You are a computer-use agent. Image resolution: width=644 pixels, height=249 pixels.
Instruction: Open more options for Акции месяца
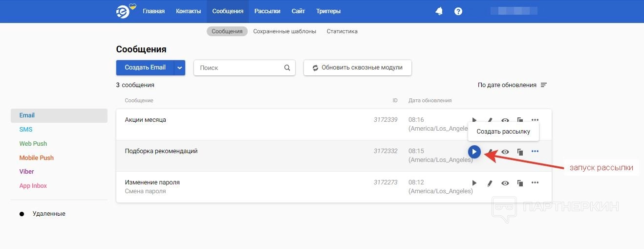pos(535,120)
